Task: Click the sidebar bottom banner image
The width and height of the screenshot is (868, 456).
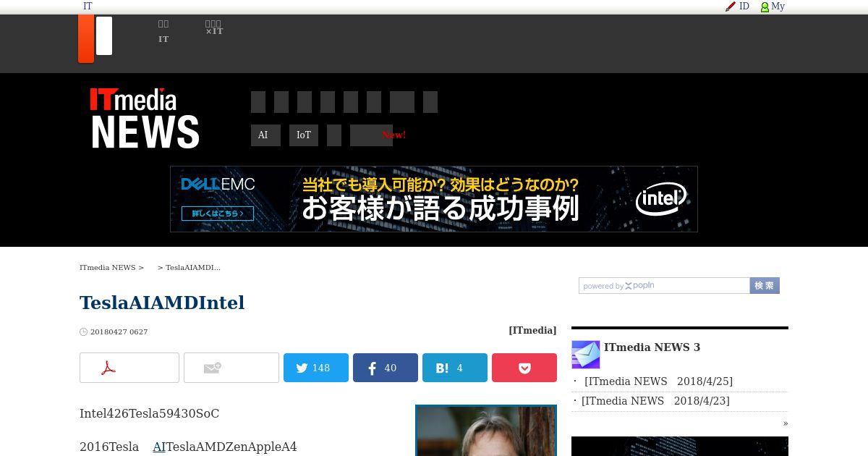Action: pyautogui.click(x=680, y=446)
